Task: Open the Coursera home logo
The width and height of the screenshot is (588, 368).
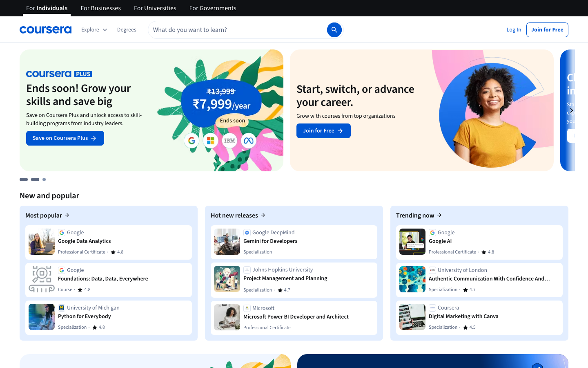Action: tap(45, 30)
